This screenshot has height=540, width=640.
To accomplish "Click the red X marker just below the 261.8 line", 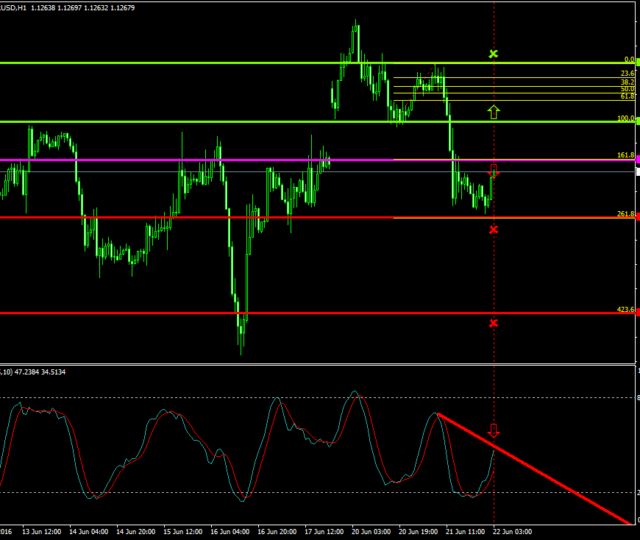I will click(x=493, y=230).
